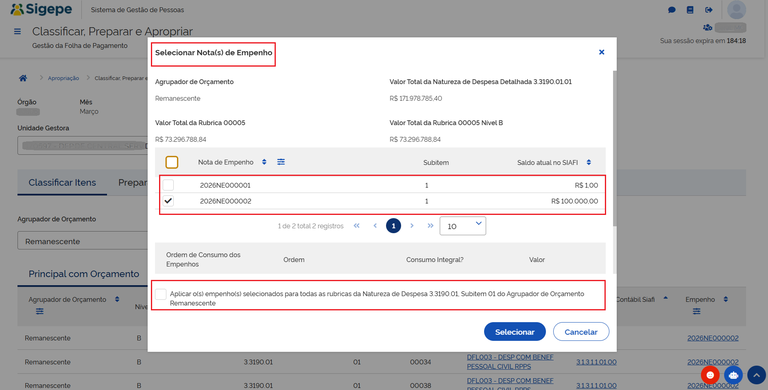Open the Agrupador de Orçamento Remanescente dropdown
Screen dimensions: 768x390
tap(82, 241)
